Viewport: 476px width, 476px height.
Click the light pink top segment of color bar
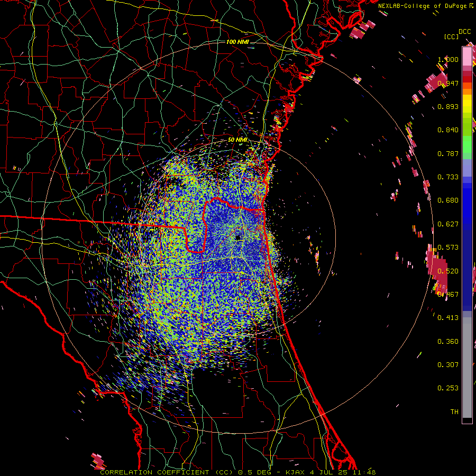[467, 56]
